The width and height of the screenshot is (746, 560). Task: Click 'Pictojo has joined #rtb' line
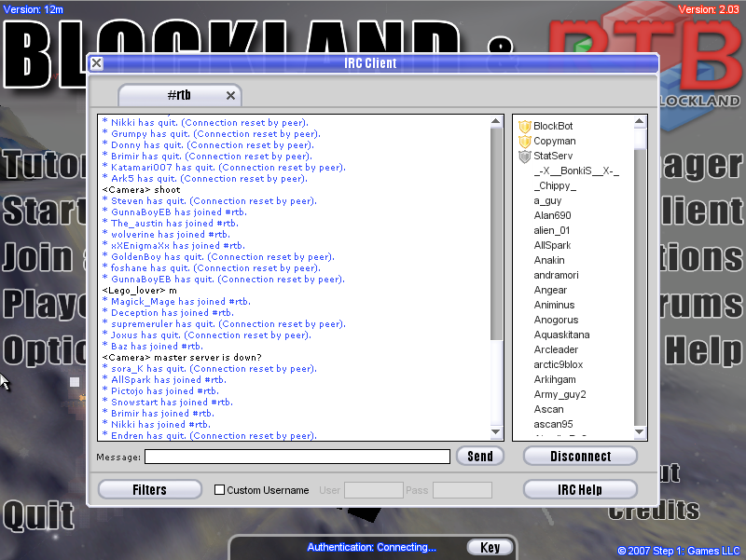tap(160, 391)
